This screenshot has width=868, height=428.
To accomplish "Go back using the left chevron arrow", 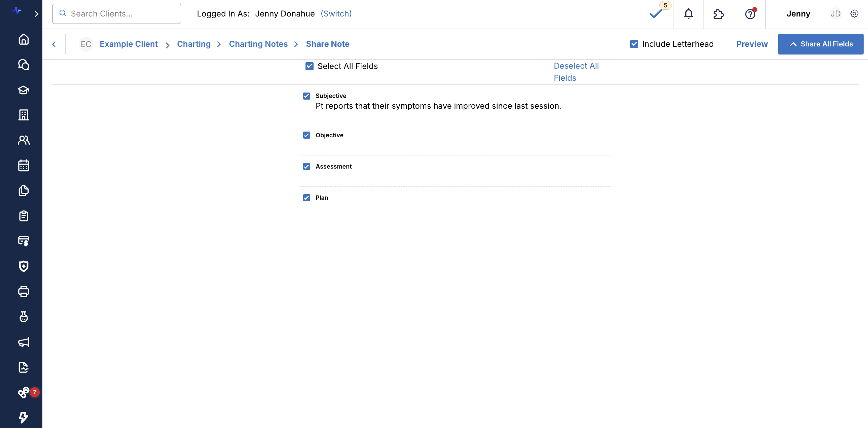I will coord(54,44).
